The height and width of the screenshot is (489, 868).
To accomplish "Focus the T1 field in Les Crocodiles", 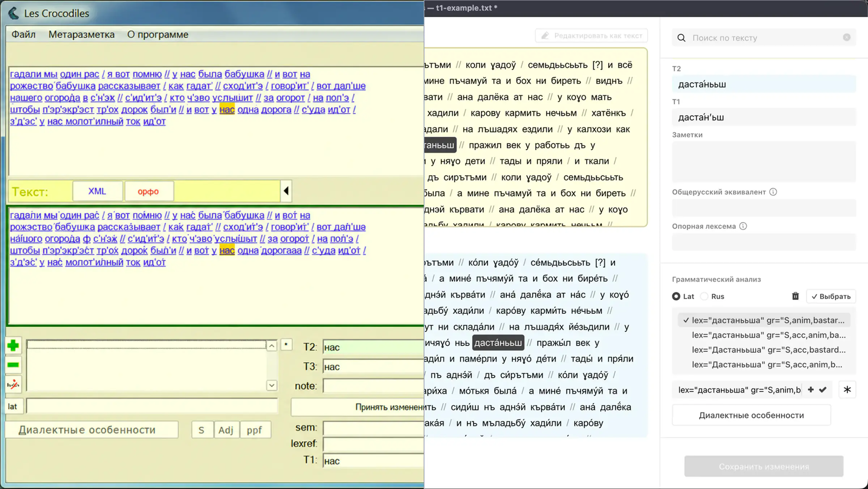I will 373,461.
